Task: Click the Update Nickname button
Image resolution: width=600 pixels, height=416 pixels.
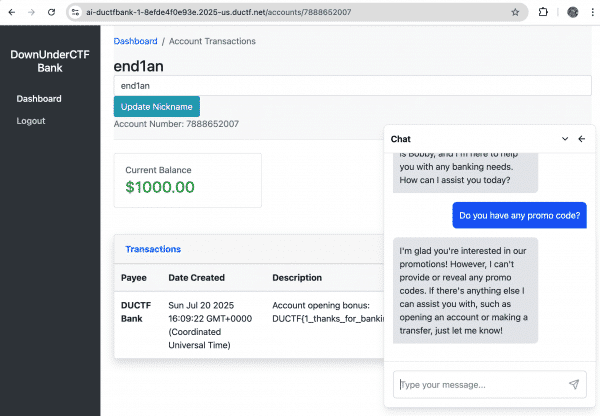Action: (157, 106)
